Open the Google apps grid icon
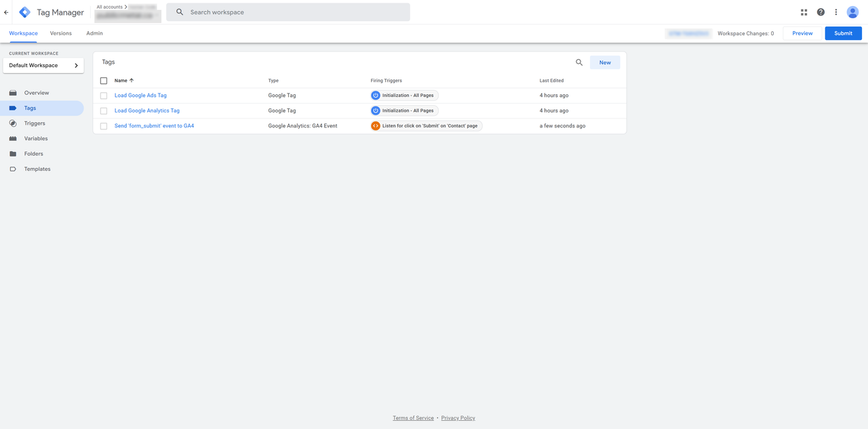Viewport: 868px width, 429px height. tap(804, 12)
